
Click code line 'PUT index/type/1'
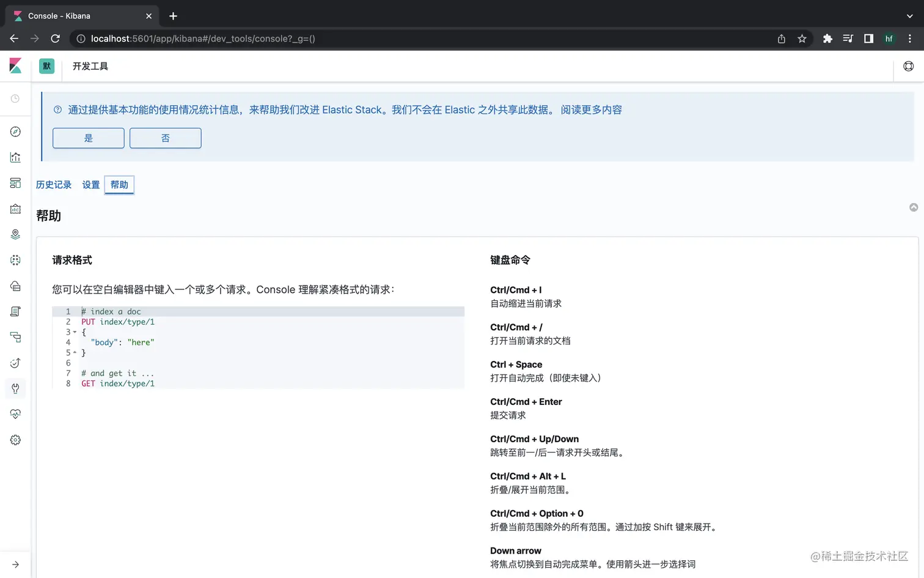click(118, 322)
